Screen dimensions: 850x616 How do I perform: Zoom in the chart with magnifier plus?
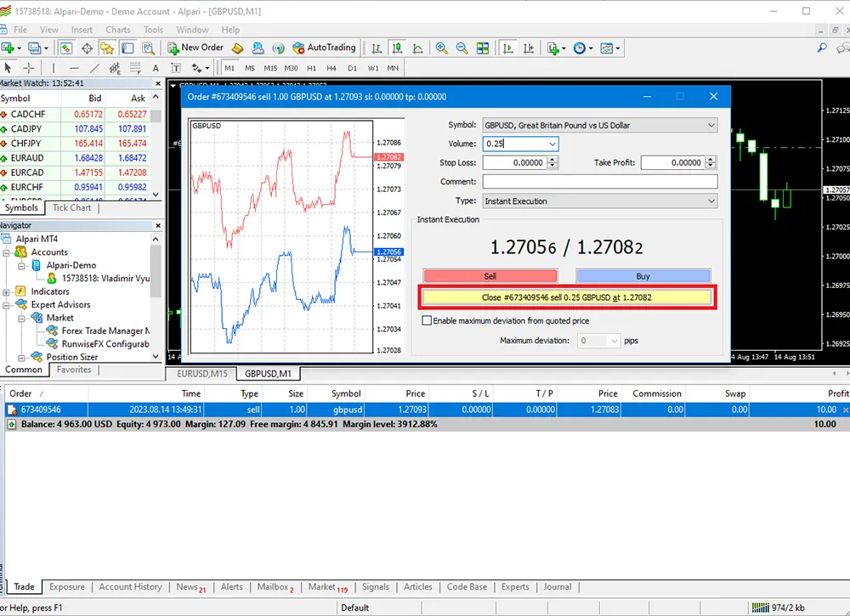[x=441, y=48]
